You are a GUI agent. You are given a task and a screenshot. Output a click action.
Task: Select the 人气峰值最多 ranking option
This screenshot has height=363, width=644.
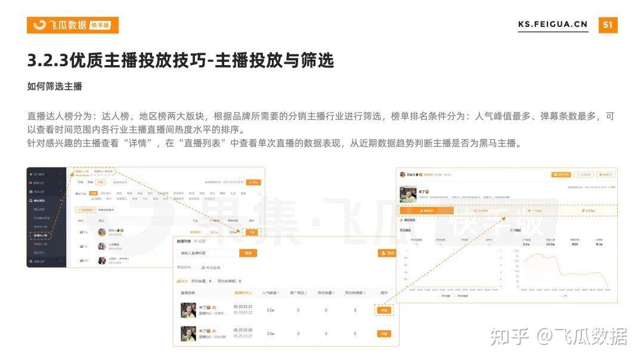click(85, 210)
